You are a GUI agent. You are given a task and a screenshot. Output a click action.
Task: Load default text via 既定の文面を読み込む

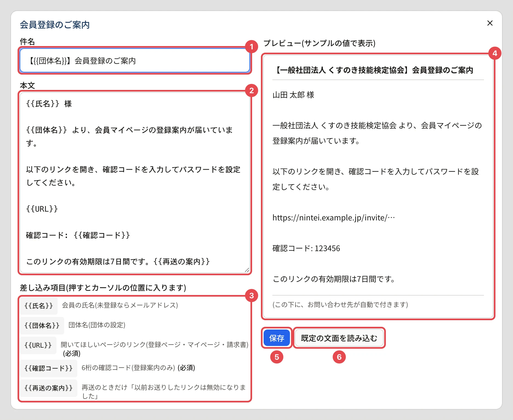click(339, 338)
